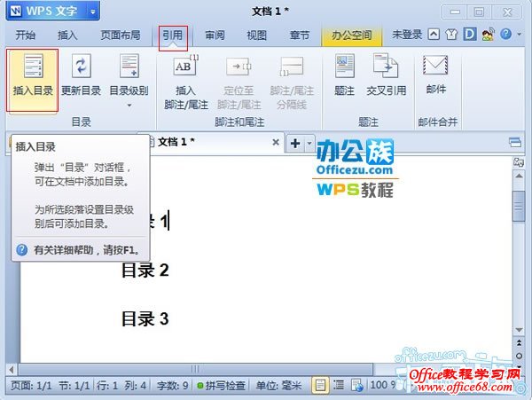Click the 插入目录 ribbon button
This screenshot has height=400, width=532.
coord(33,80)
